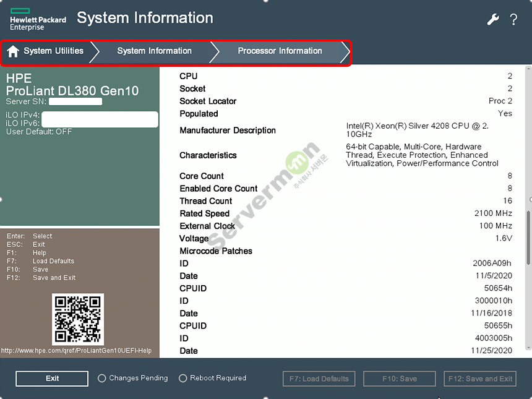The image size is (532, 399).
Task: Click the Proc 2 socket locator value
Action: (500, 101)
